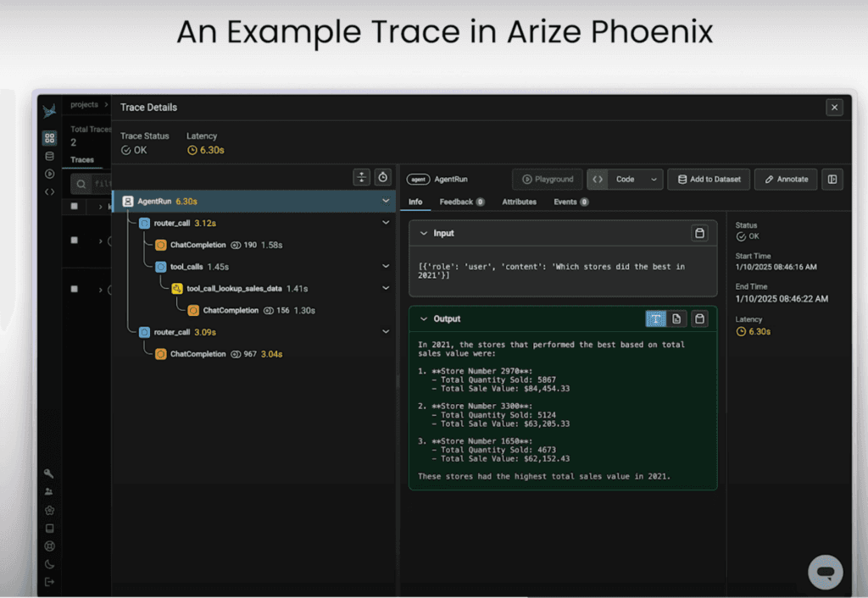Click the Input message text
This screenshot has width=868, height=598.
pyautogui.click(x=551, y=270)
